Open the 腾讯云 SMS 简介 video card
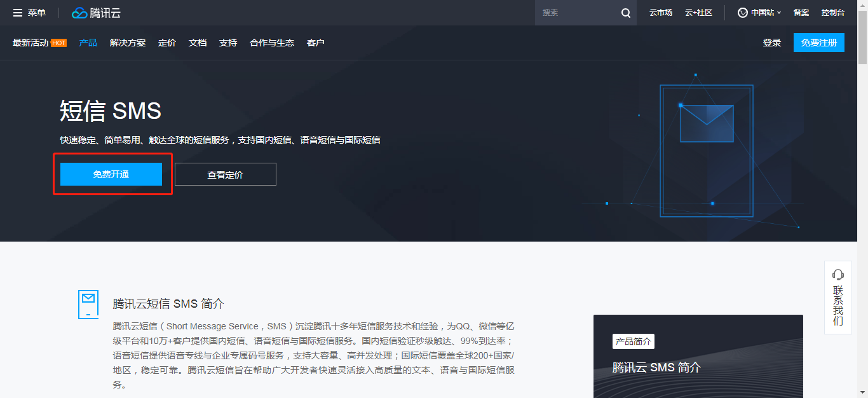The image size is (868, 398). 698,356
